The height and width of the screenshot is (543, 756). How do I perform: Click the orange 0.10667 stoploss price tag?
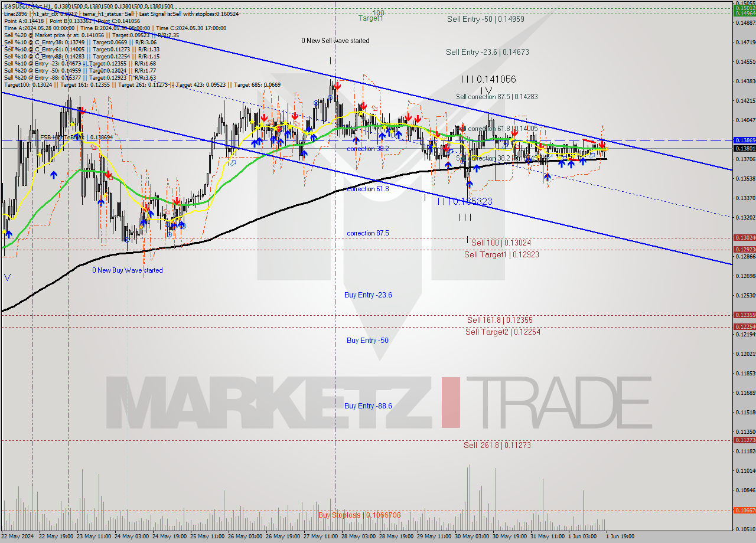(x=744, y=510)
